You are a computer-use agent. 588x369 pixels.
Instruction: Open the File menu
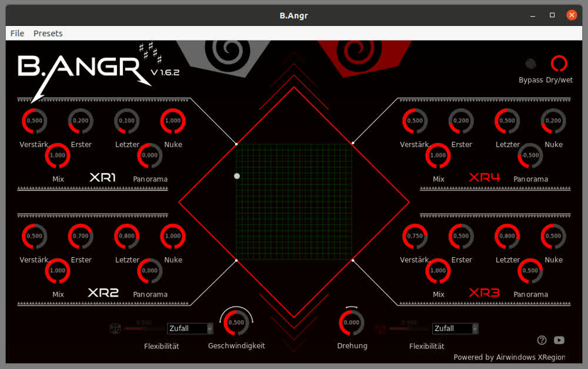coord(17,34)
